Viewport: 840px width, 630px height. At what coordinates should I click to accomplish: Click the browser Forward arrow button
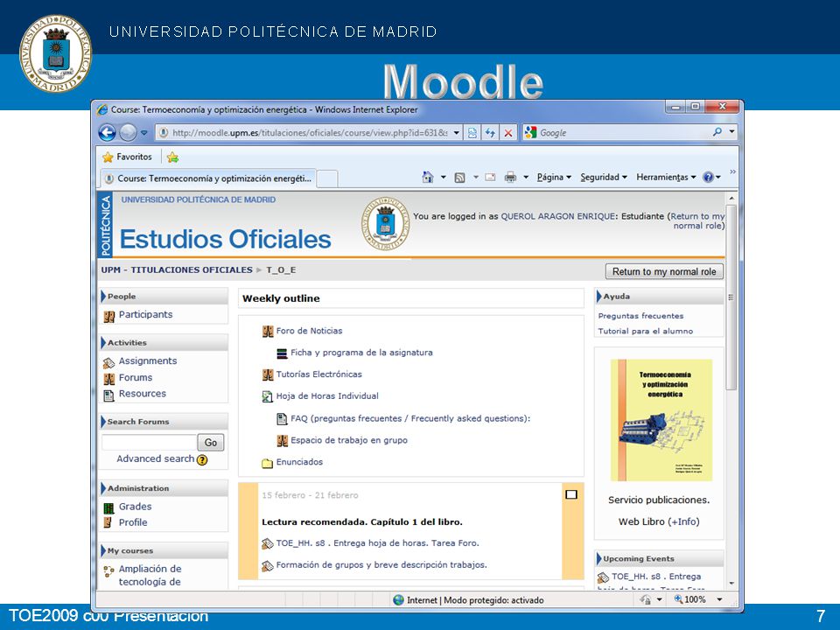coord(128,132)
